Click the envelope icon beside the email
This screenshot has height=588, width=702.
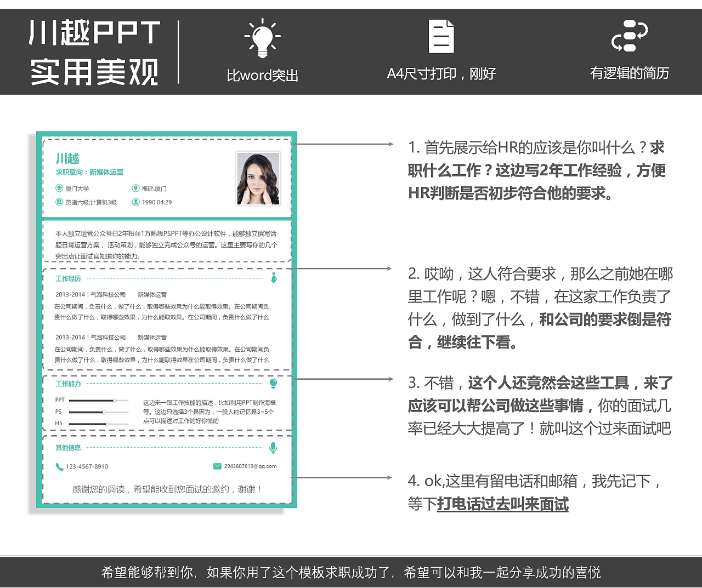pyautogui.click(x=217, y=466)
